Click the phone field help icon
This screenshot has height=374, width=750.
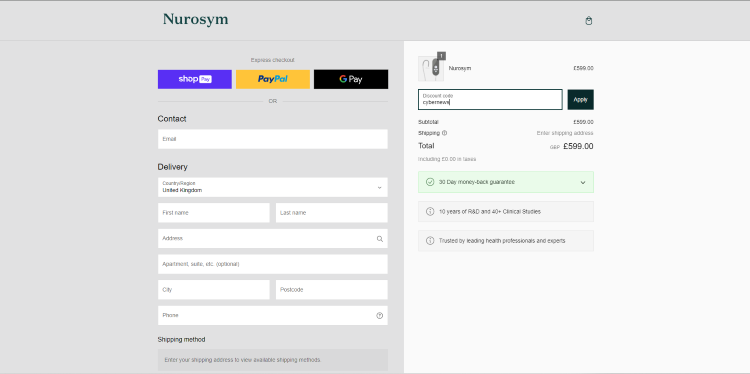tap(380, 316)
